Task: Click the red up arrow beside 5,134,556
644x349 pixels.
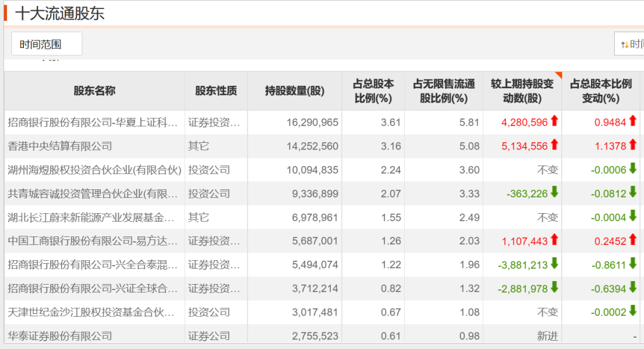Action: click(x=554, y=145)
